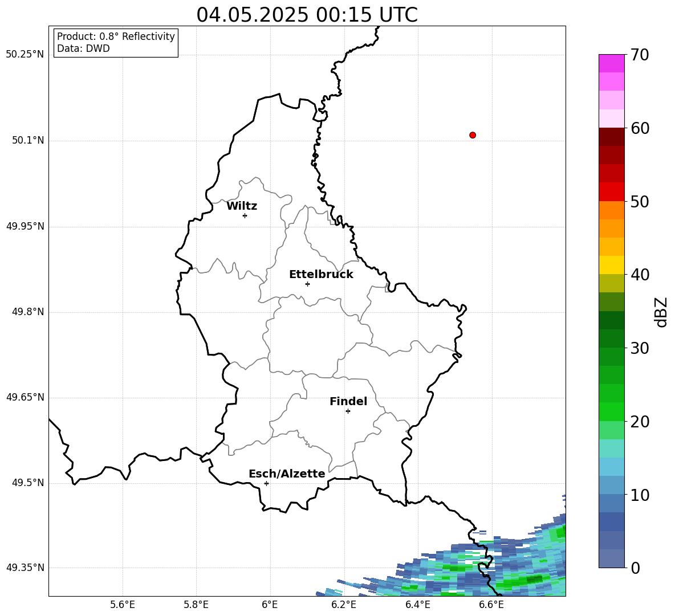
Task: Click the 50.25°N latitude label
Action: pyautogui.click(x=25, y=55)
